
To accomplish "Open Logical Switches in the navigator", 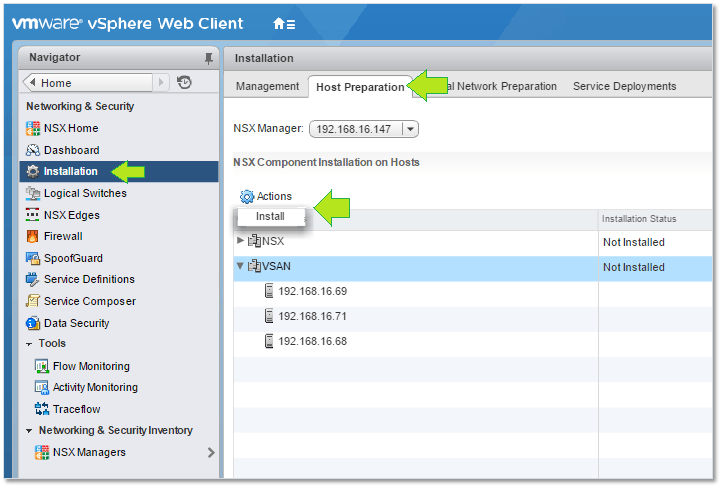I will (85, 193).
